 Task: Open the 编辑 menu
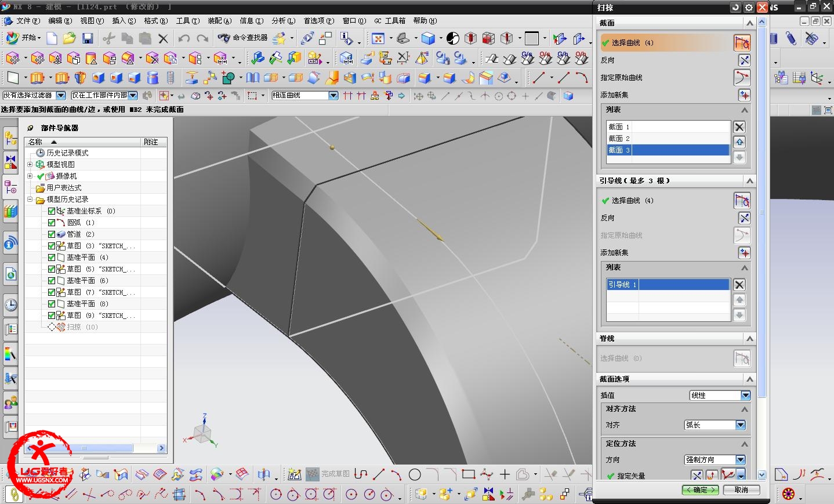click(x=60, y=21)
